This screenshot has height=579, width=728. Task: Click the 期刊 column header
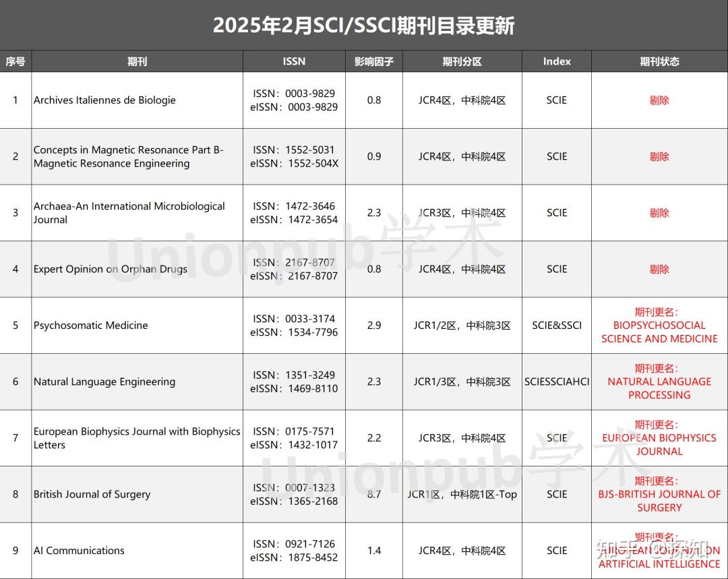pos(138,61)
